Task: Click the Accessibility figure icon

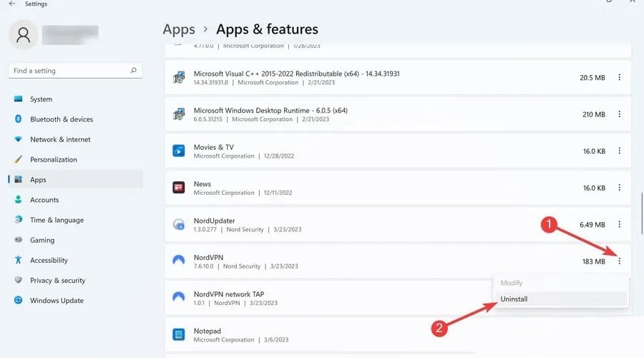Action: click(x=18, y=260)
